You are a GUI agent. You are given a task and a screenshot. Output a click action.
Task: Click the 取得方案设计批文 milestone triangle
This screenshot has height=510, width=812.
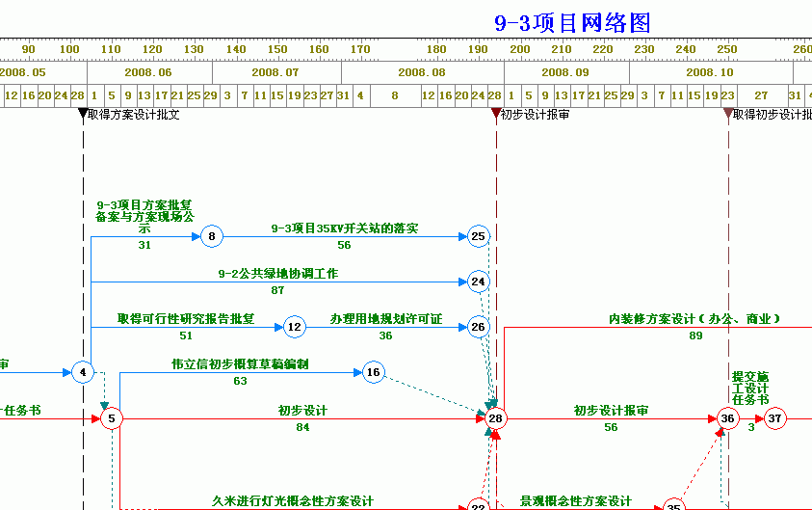pyautogui.click(x=83, y=114)
